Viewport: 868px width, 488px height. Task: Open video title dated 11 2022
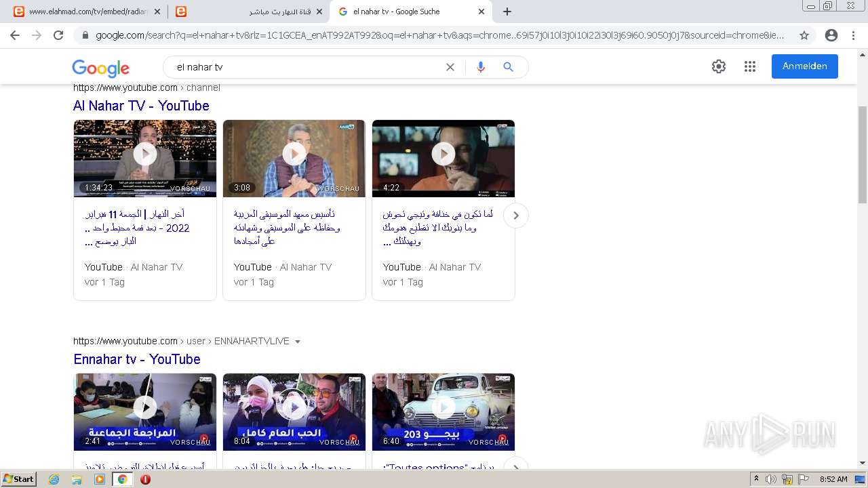pyautogui.click(x=138, y=228)
